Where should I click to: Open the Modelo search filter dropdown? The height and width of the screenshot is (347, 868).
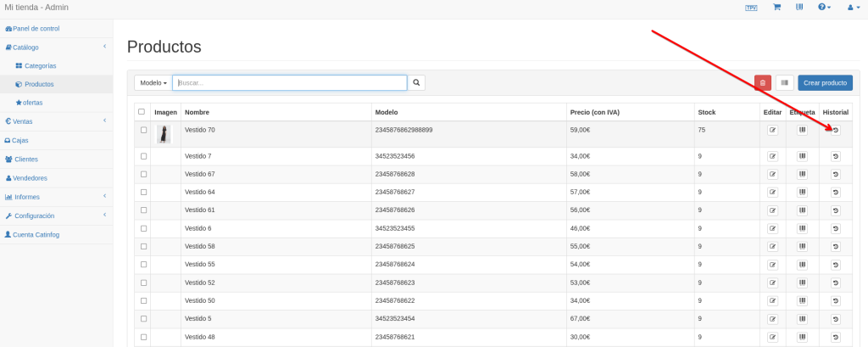click(153, 83)
